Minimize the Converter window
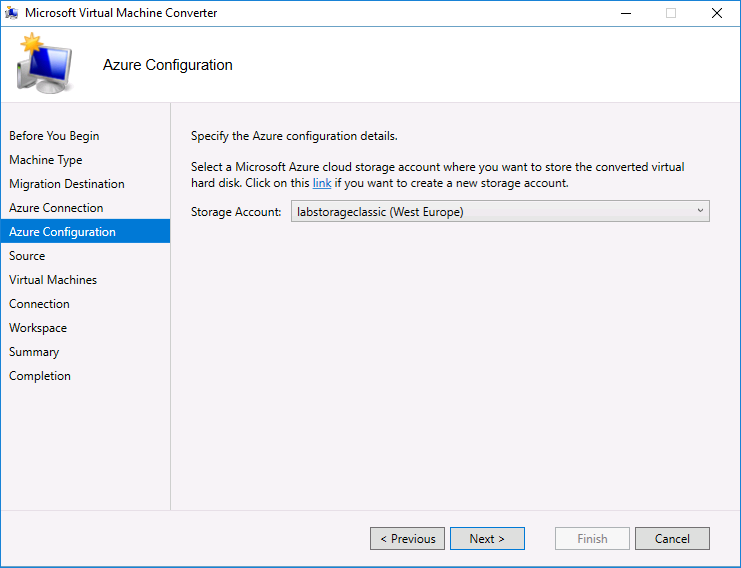This screenshot has height=568, width=741. coord(626,13)
